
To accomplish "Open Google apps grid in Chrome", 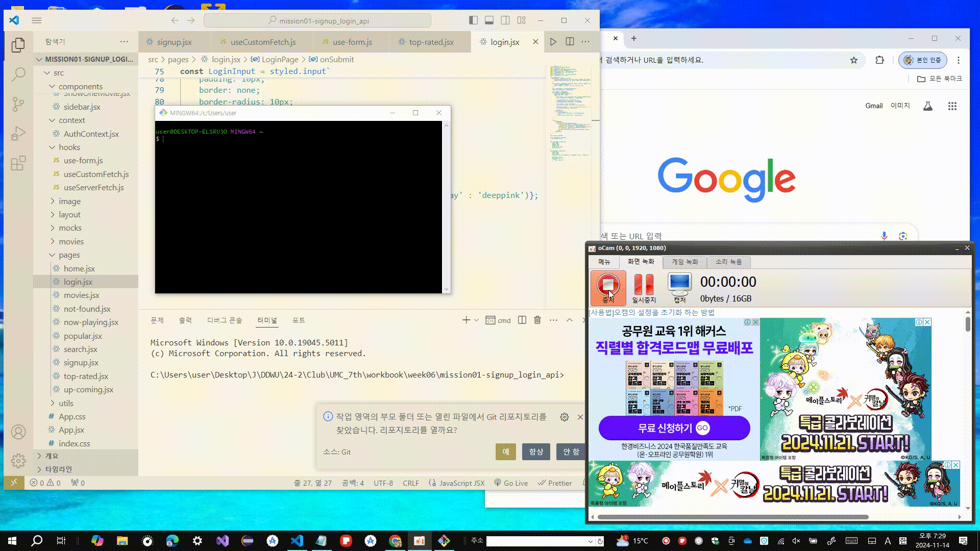I will coord(952,106).
